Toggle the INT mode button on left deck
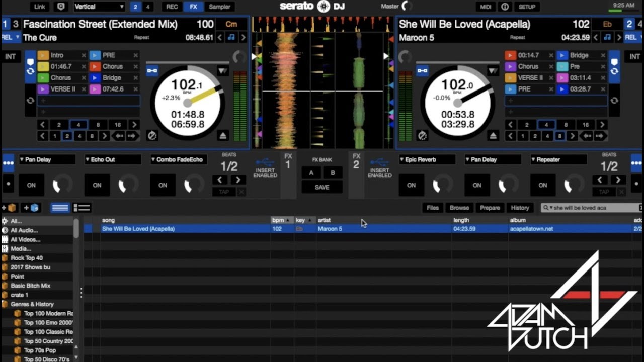 [10, 57]
